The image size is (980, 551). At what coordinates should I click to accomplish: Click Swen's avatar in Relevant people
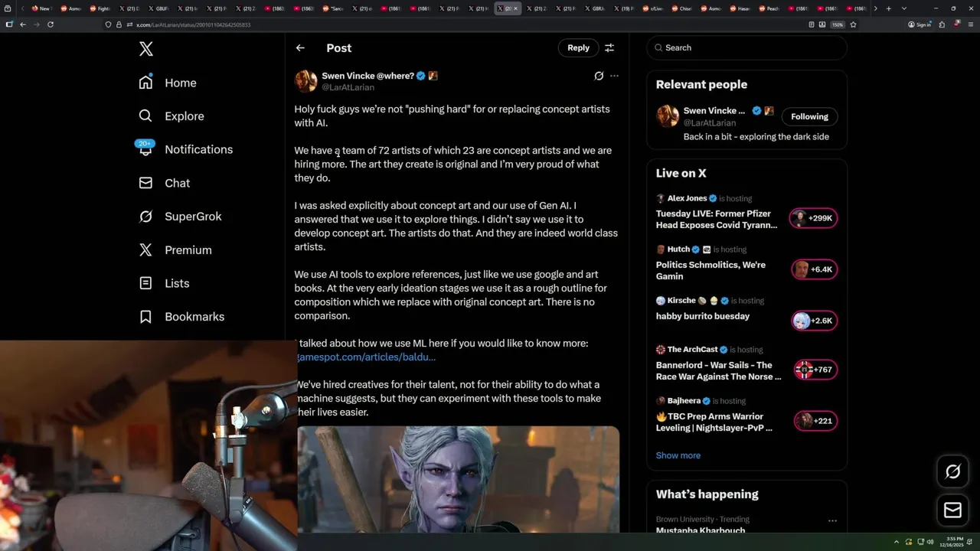[x=668, y=116]
